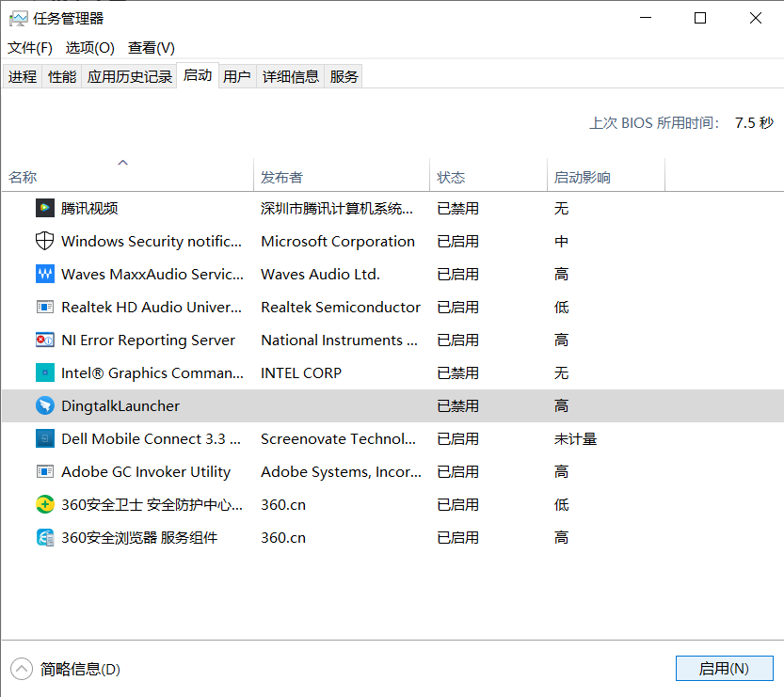Click 已禁用 status in 腾讯视频 row
Screen dimensions: 784x697
pyautogui.click(x=458, y=209)
